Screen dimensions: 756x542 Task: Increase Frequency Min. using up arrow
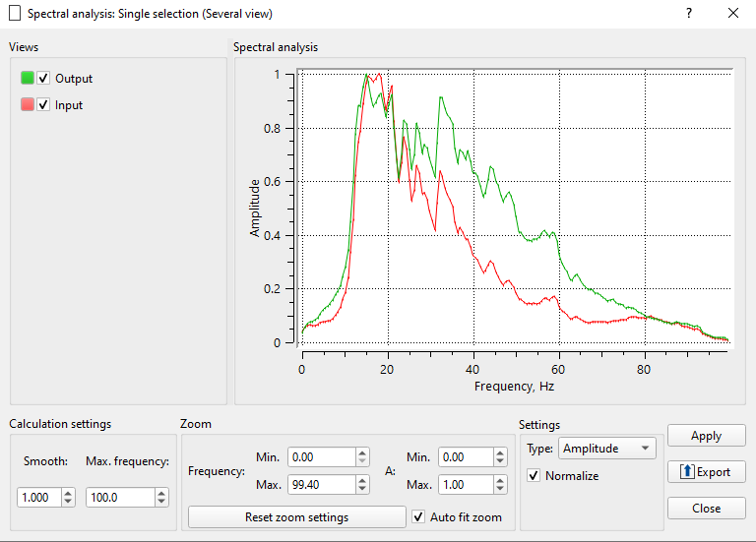[362, 452]
